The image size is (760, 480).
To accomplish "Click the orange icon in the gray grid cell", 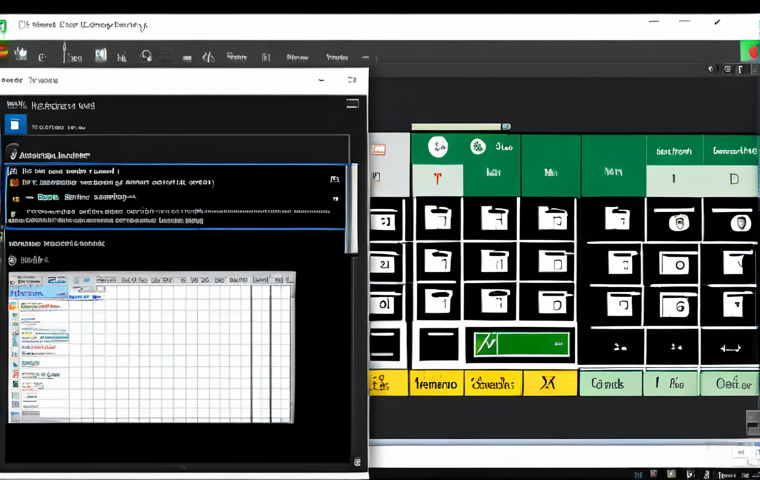I will click(x=379, y=150).
